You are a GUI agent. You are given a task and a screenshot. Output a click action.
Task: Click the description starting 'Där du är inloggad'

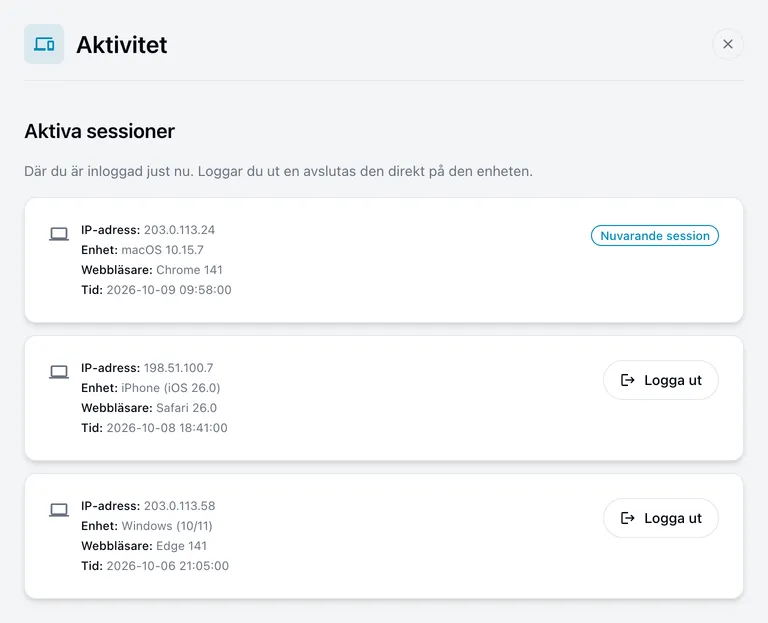coord(278,171)
